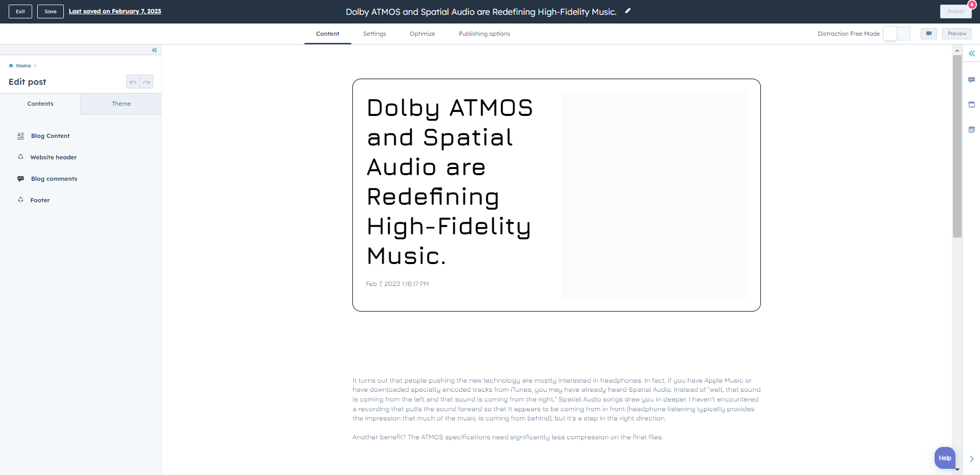Click the window icon above the calendar icon
980x475 pixels.
coord(971,105)
